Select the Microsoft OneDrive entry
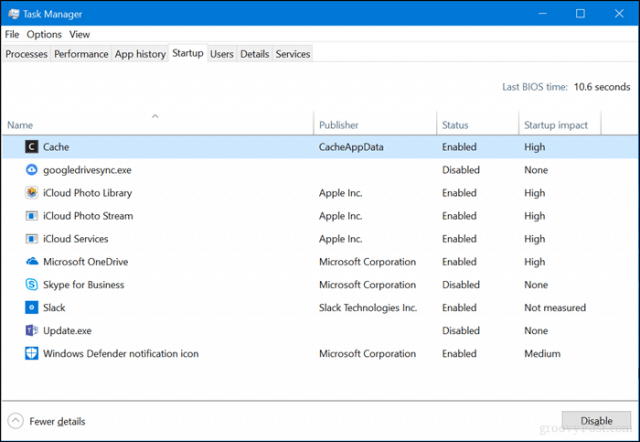640x442 pixels. click(x=86, y=262)
